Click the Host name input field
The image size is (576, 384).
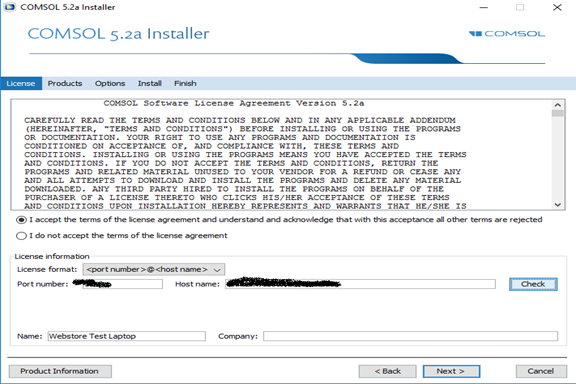(360, 284)
